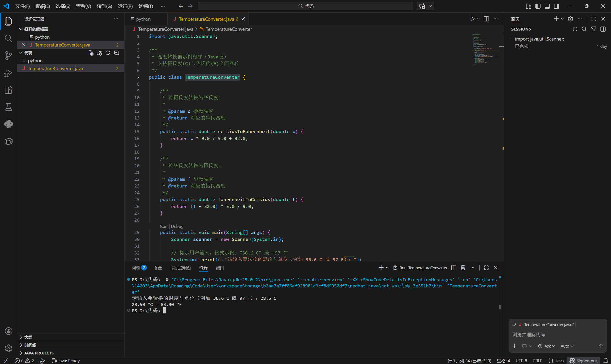Run Java file with play button

[x=472, y=19]
